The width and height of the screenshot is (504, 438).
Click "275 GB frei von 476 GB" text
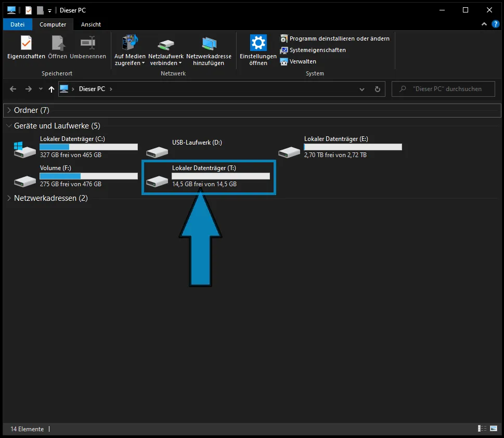[71, 184]
